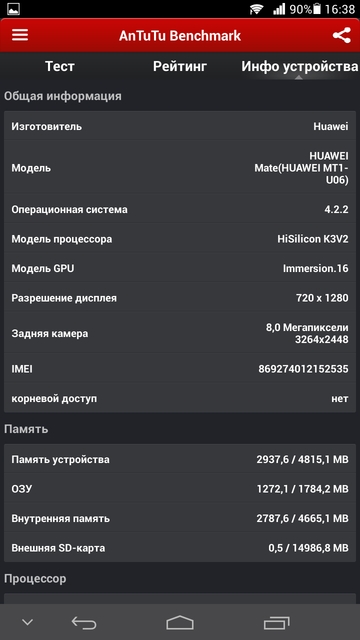Tap the Wi-Fi status icon
This screenshot has height=640, width=360.
point(257,9)
